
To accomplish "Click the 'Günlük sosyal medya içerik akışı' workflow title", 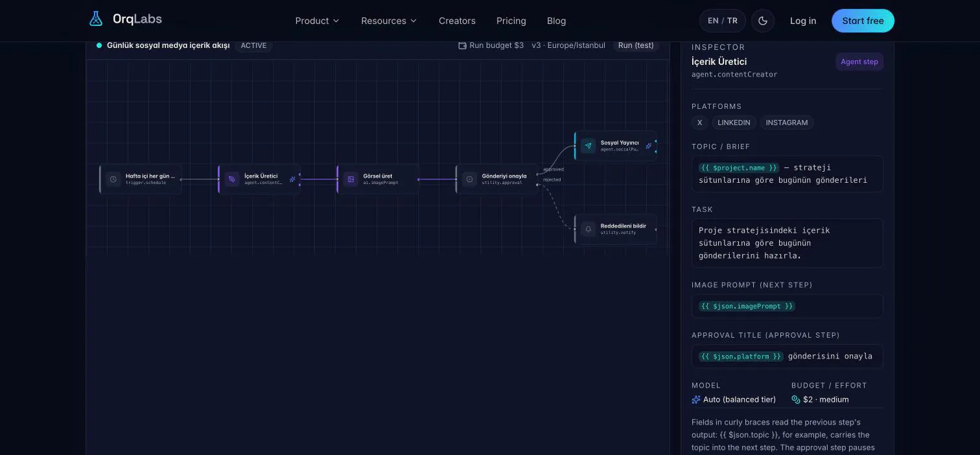I will (x=169, y=45).
